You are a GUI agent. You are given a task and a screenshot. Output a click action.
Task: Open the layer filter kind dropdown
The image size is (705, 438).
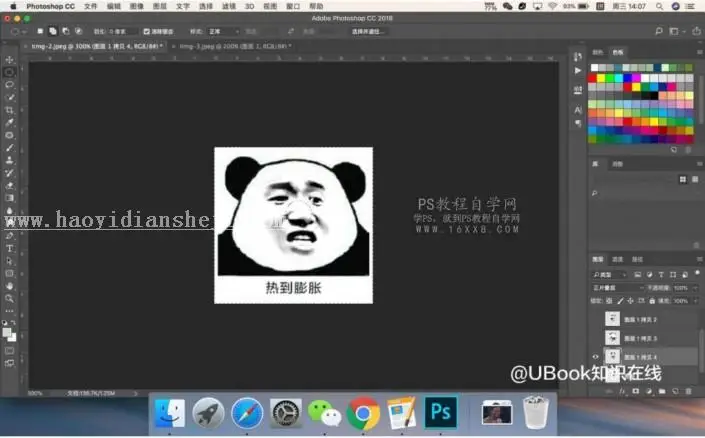tap(609, 274)
